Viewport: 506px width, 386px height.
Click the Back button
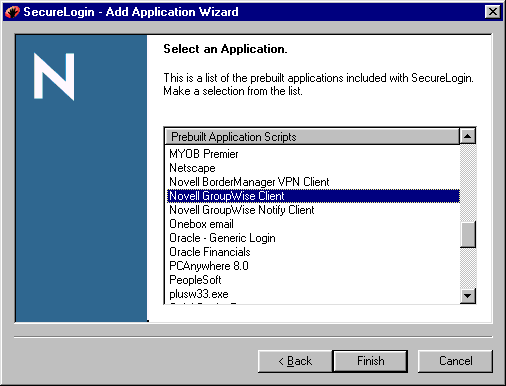295,361
